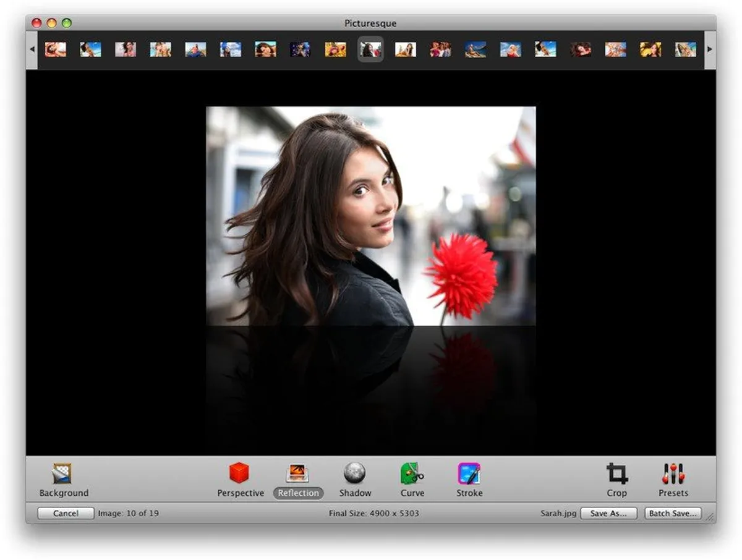Open the Presets sliders icon
The height and width of the screenshot is (560, 742).
pos(673,474)
